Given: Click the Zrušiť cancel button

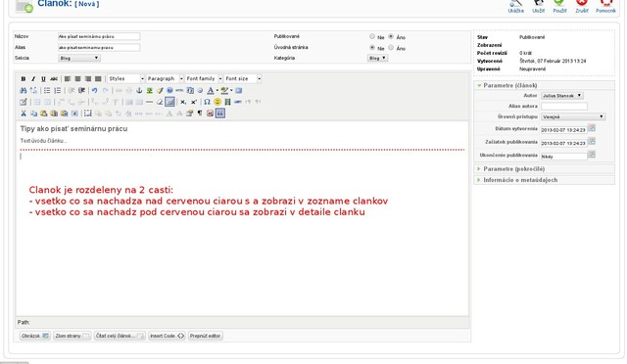Looking at the screenshot, I should [x=581, y=6].
